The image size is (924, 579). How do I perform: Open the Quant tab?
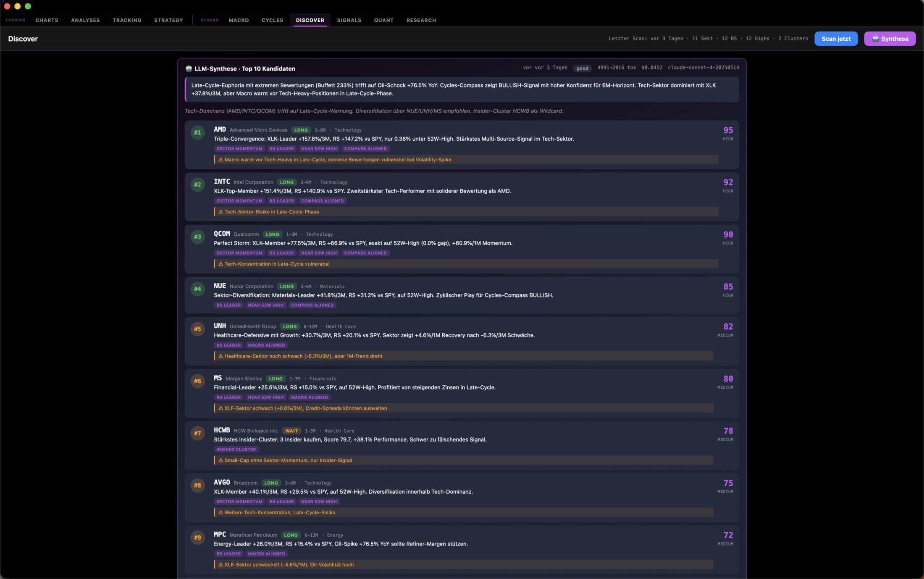pyautogui.click(x=384, y=20)
